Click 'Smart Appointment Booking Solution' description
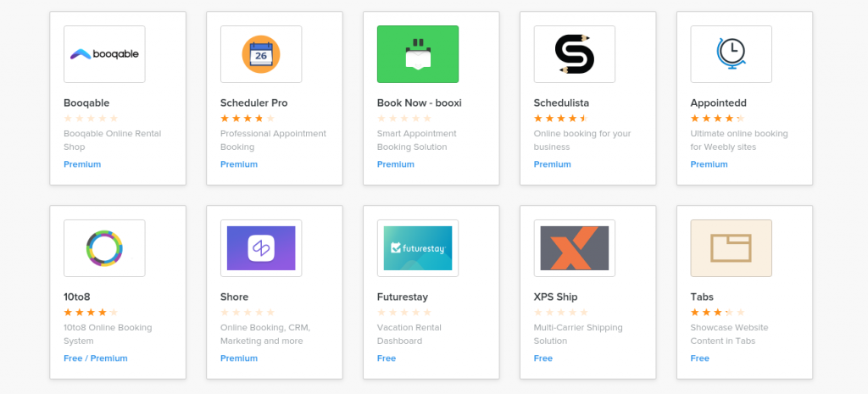 [x=417, y=141]
